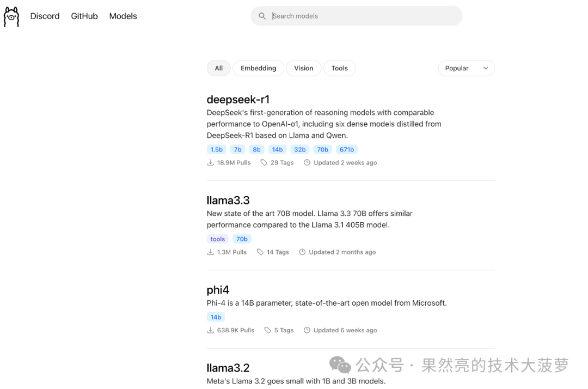The height and width of the screenshot is (389, 588).
Task: Click the tag icon beside 29 Tags
Action: point(264,162)
